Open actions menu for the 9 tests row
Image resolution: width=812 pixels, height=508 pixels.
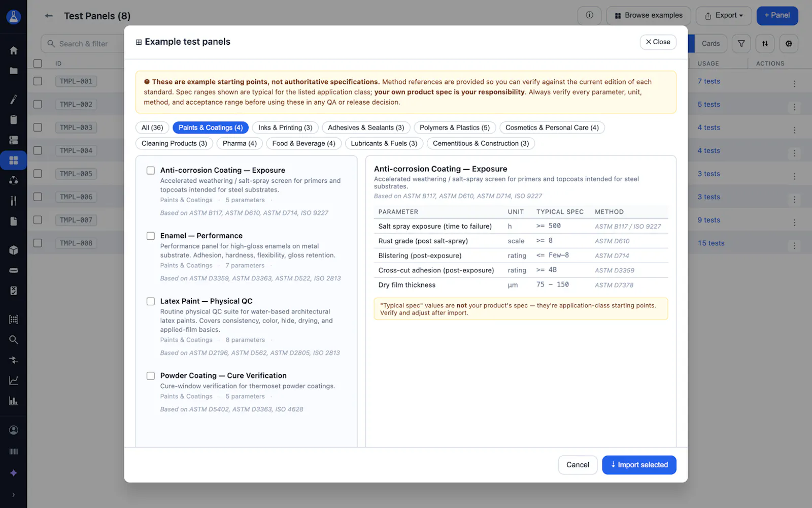click(794, 223)
